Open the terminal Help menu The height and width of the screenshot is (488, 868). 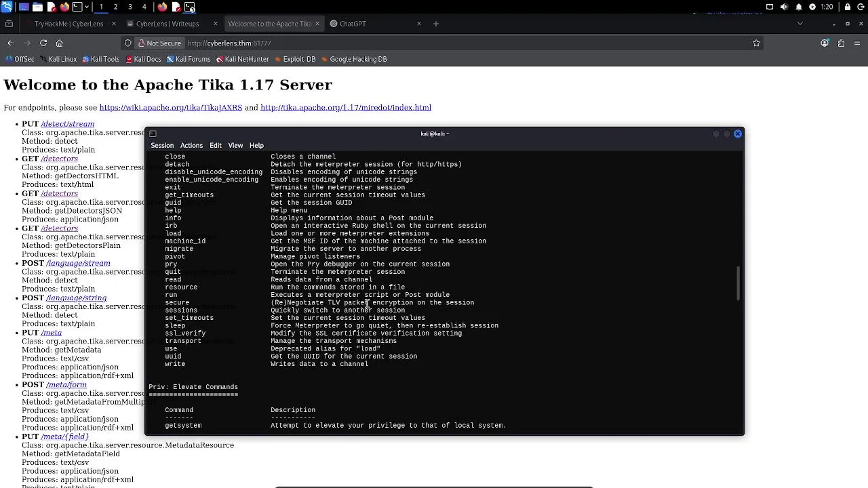[x=256, y=145]
